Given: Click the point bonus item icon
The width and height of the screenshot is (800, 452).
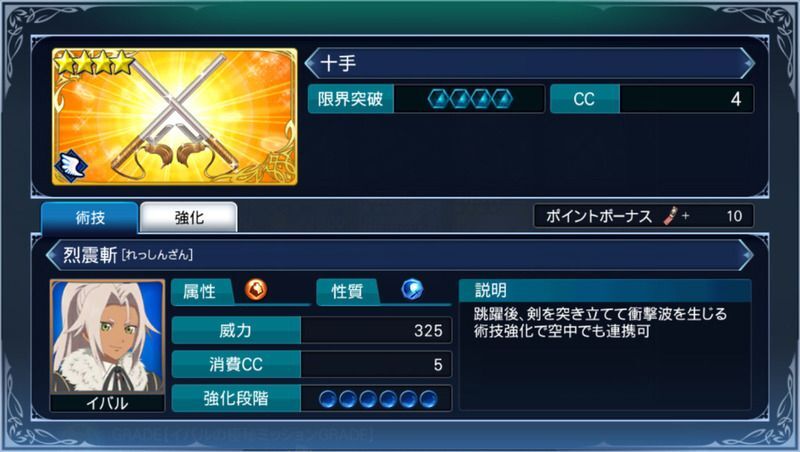Looking at the screenshot, I should [671, 216].
